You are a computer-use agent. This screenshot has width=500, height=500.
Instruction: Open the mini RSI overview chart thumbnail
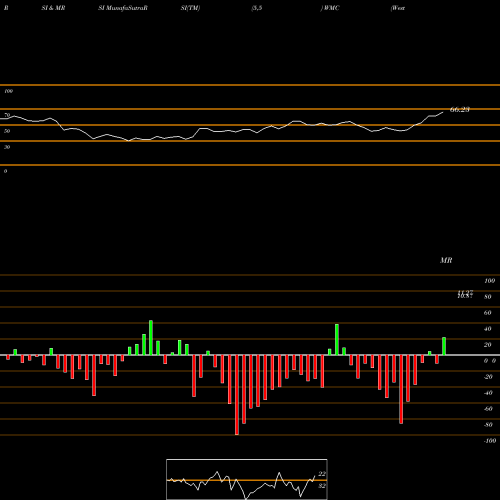[x=247, y=479]
